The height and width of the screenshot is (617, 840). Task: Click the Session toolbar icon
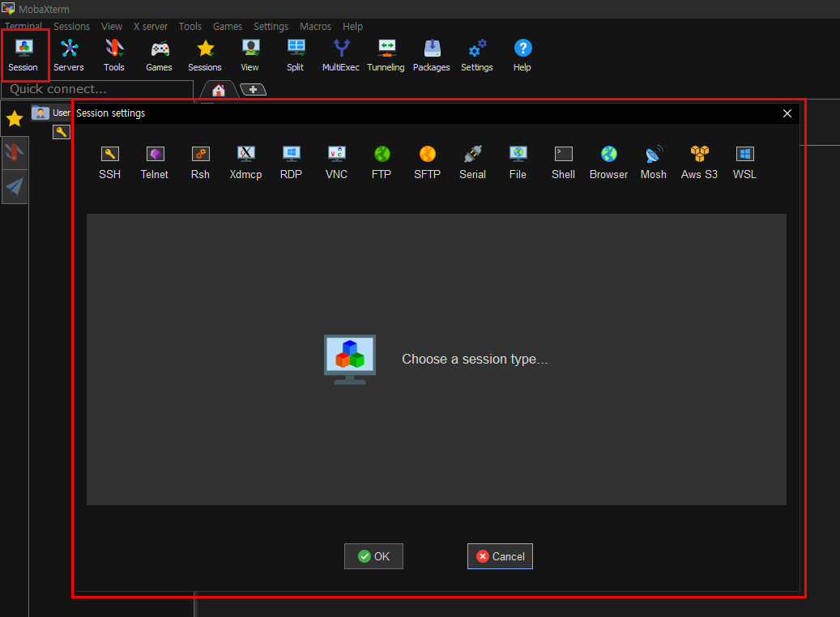pyautogui.click(x=23, y=55)
